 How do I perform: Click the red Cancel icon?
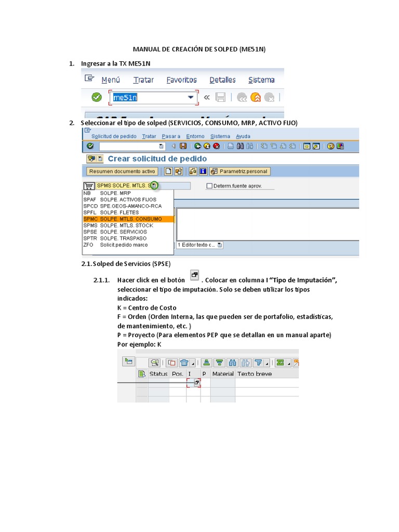tap(216, 146)
